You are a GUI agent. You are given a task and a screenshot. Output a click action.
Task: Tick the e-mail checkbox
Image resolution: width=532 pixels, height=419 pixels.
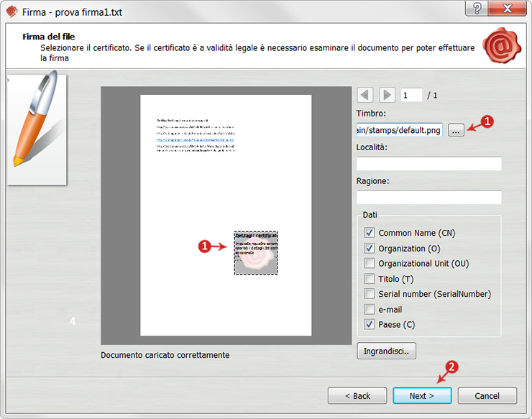point(370,310)
